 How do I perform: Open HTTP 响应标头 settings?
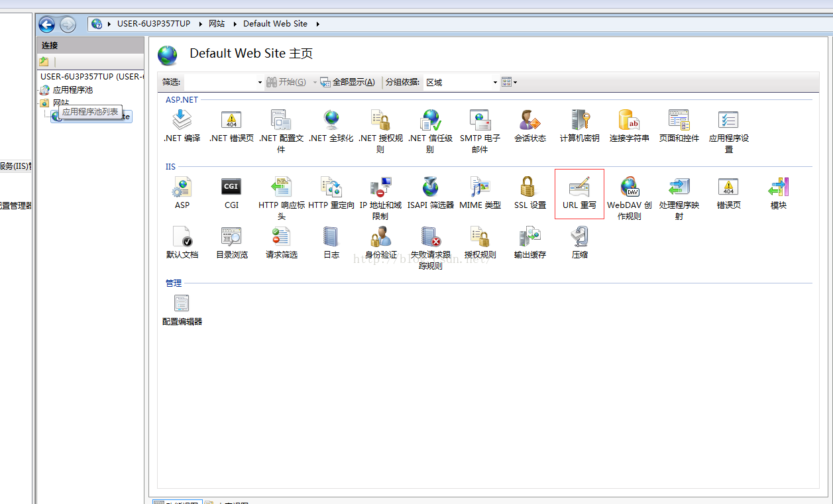coord(281,198)
